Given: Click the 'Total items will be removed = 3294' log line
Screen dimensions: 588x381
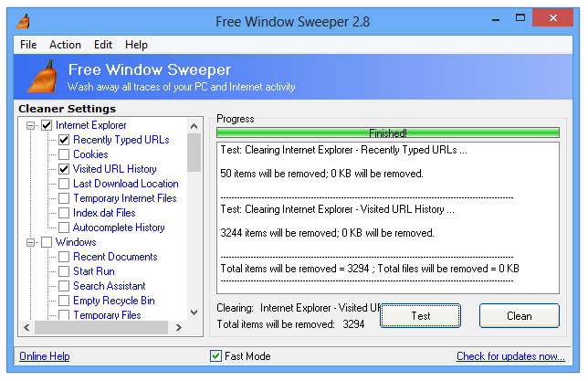Looking at the screenshot, I should pyautogui.click(x=370, y=269).
